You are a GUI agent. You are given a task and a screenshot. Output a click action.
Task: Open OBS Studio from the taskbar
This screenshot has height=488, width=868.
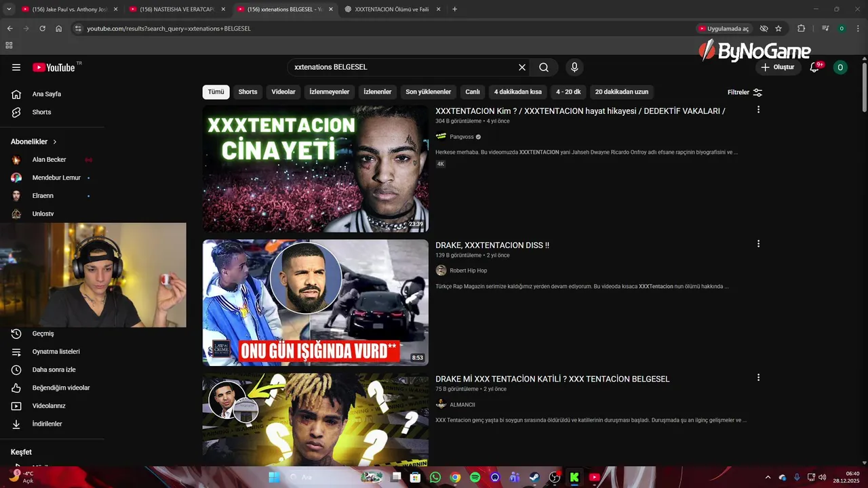pos(555,477)
